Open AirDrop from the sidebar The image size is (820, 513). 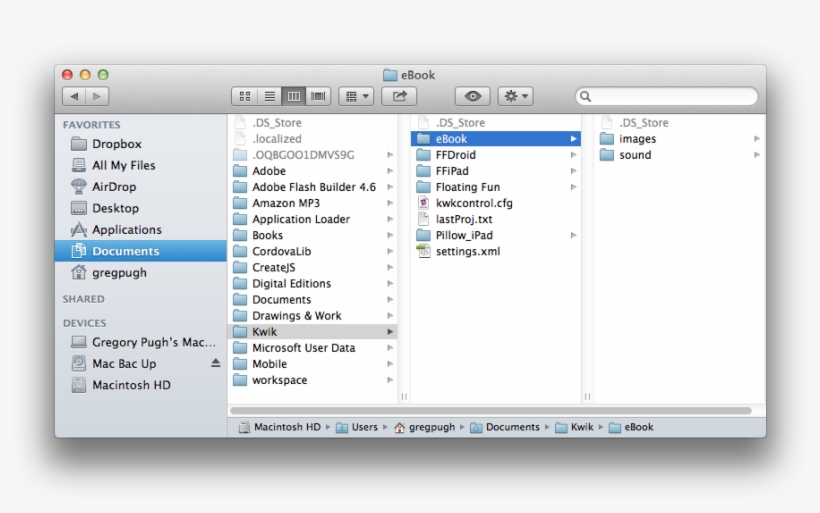coord(113,187)
